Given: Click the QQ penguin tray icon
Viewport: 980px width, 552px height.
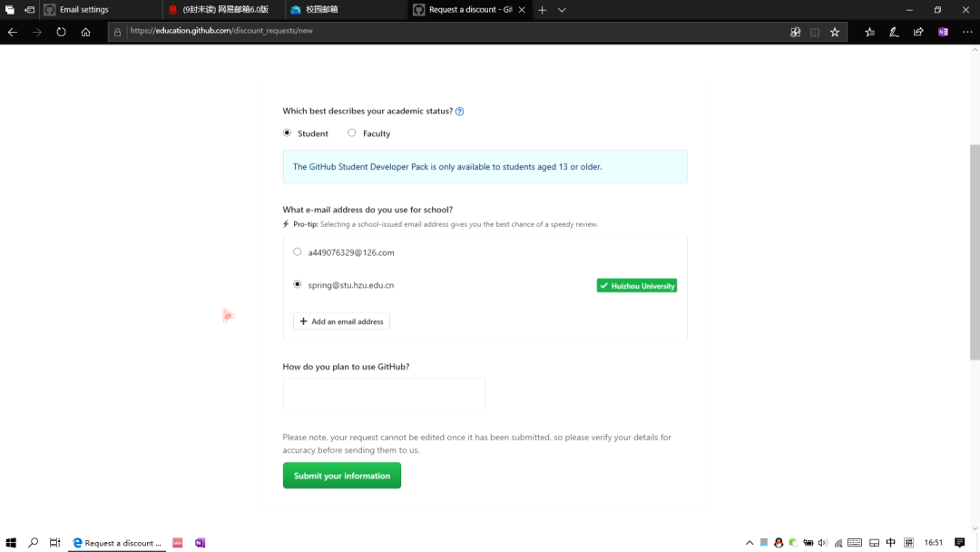Looking at the screenshot, I should 779,543.
